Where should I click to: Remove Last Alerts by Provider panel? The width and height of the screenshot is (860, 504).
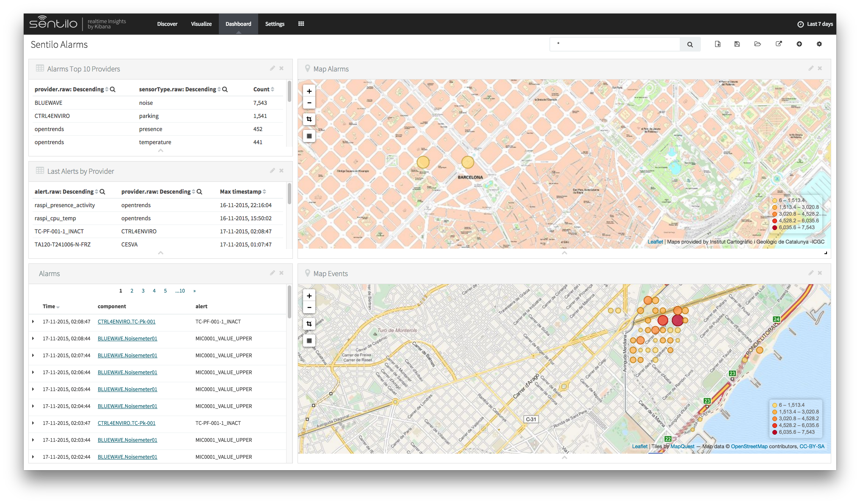pyautogui.click(x=281, y=170)
